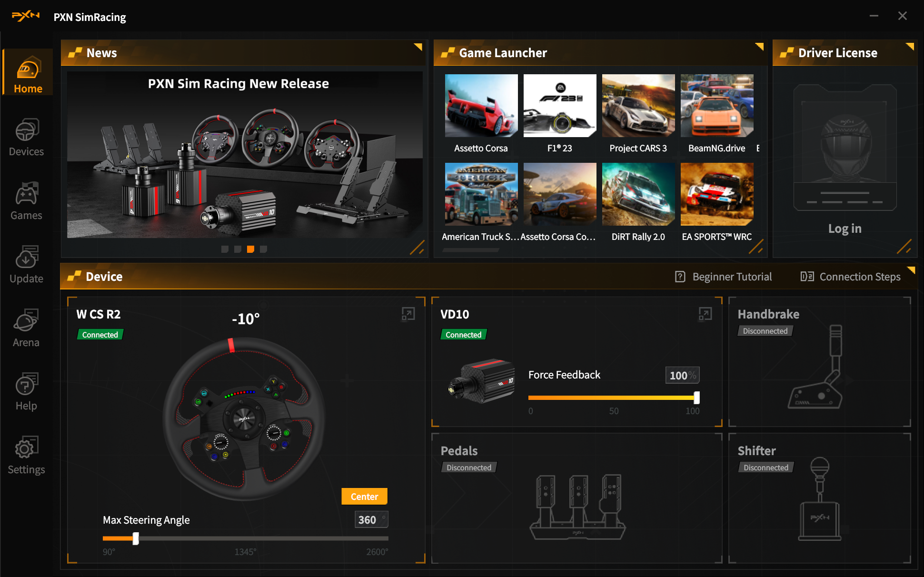Screen dimensions: 924x577
Task: Launch F1 23 from Game Launcher
Action: click(559, 106)
